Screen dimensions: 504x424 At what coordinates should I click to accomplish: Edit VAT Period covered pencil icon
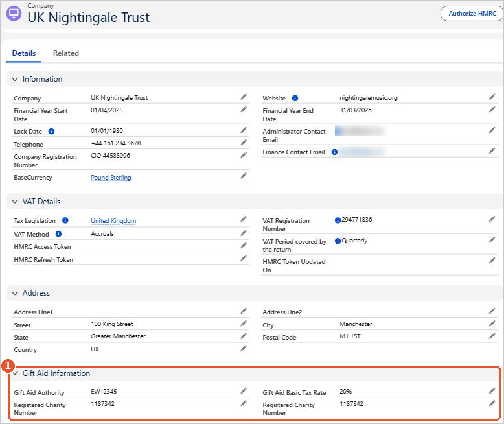492,240
